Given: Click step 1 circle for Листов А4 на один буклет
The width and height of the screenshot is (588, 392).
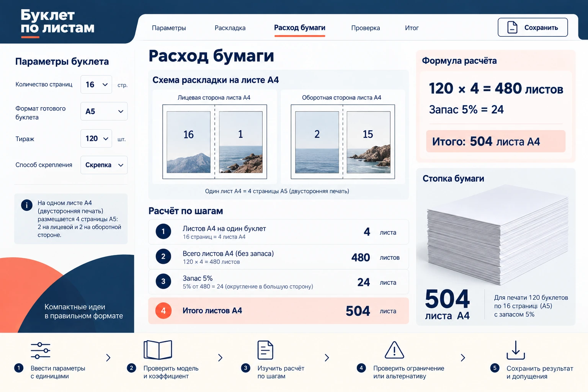Looking at the screenshot, I should [163, 232].
